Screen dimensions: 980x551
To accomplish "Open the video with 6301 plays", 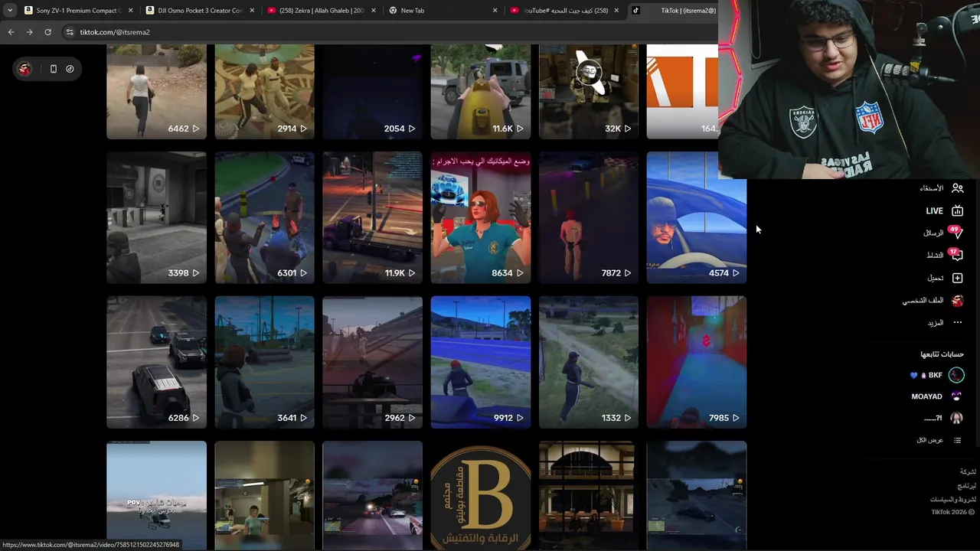I will pos(264,217).
